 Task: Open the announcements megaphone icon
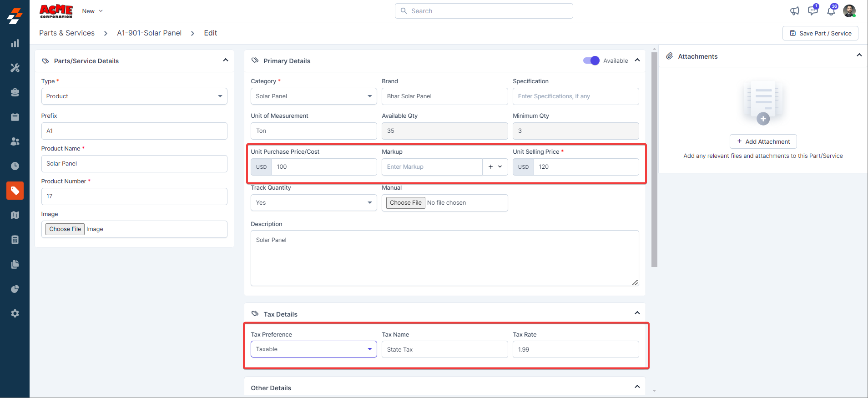pos(794,11)
